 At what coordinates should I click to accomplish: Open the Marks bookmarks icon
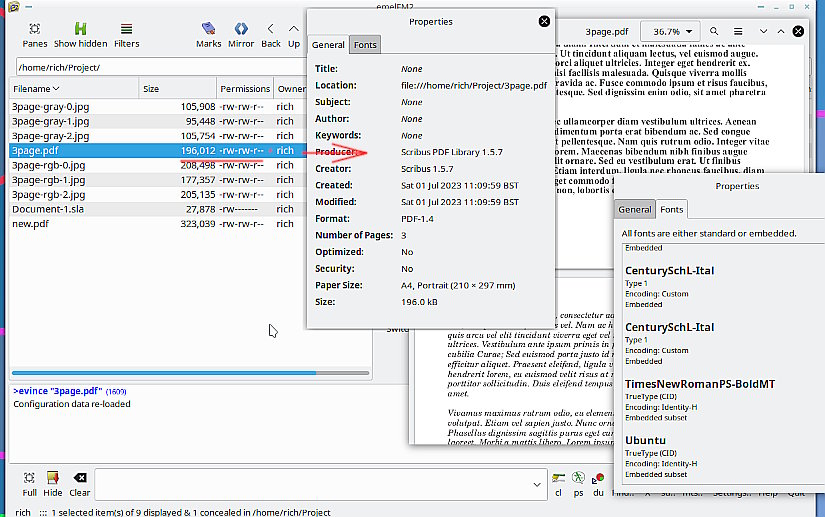tap(209, 34)
